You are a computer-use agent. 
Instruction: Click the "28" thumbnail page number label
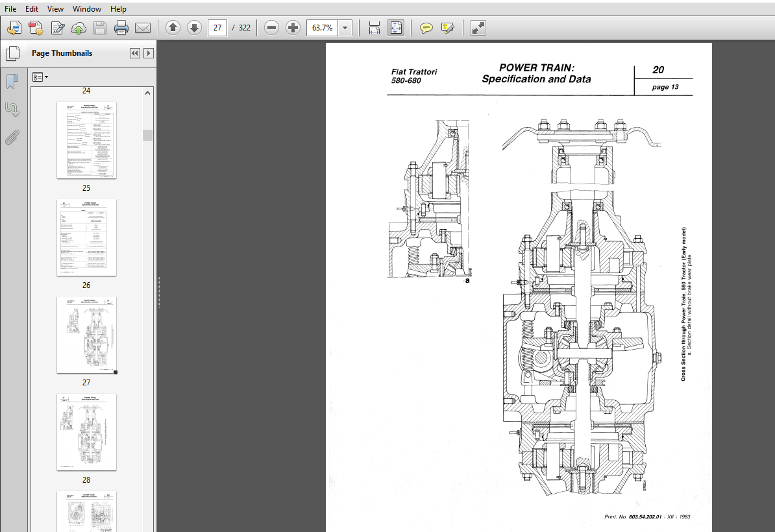pyautogui.click(x=86, y=479)
